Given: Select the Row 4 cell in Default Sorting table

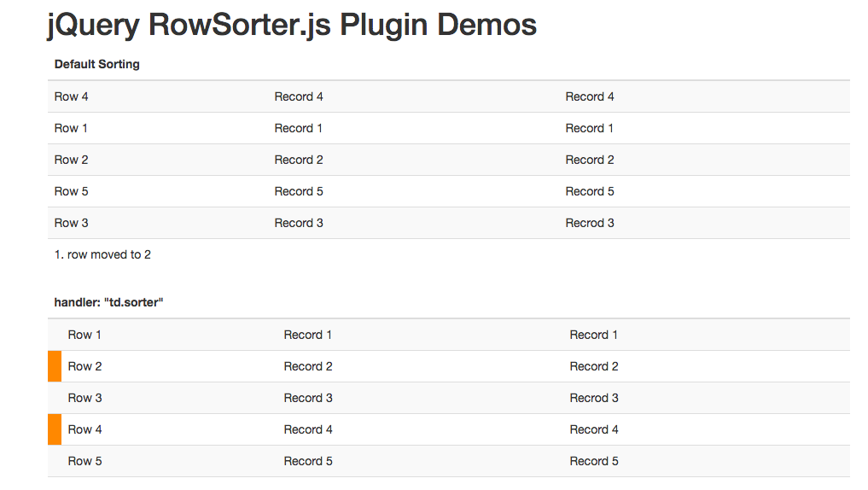Looking at the screenshot, I should 72,97.
